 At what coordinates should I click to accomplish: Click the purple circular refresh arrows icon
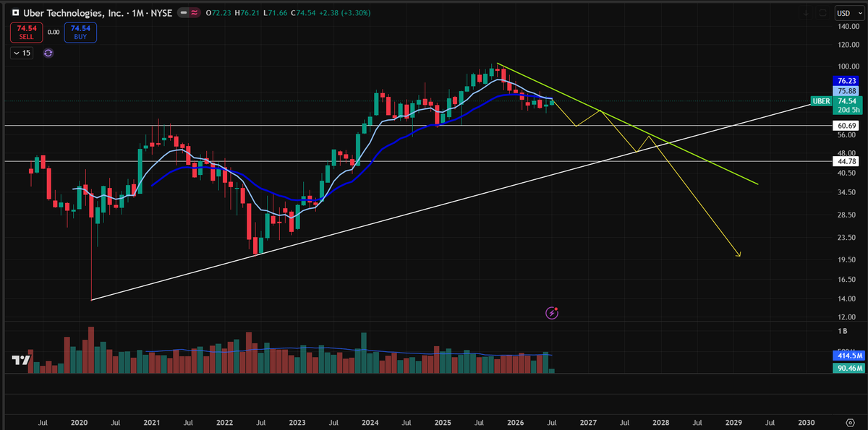point(48,53)
